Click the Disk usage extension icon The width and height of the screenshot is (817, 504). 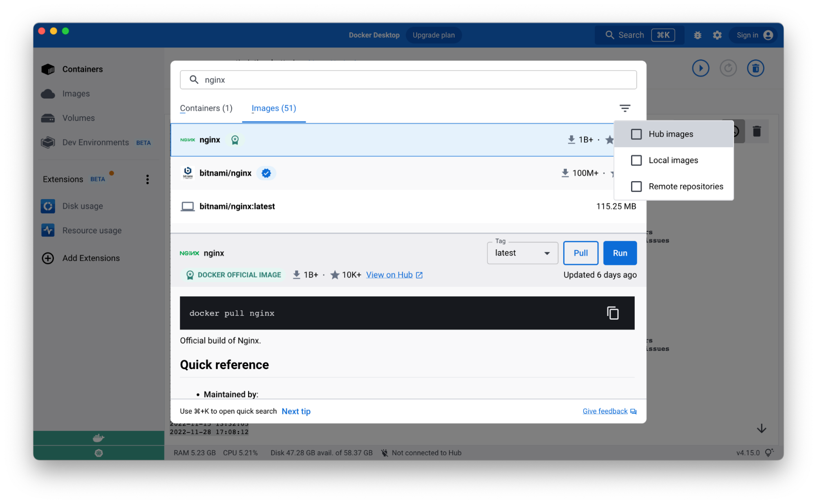click(x=48, y=205)
